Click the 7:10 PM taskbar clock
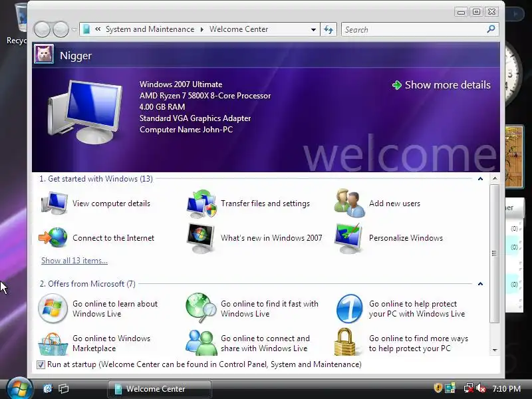Screen dimensions: 532x399 coord(507,388)
